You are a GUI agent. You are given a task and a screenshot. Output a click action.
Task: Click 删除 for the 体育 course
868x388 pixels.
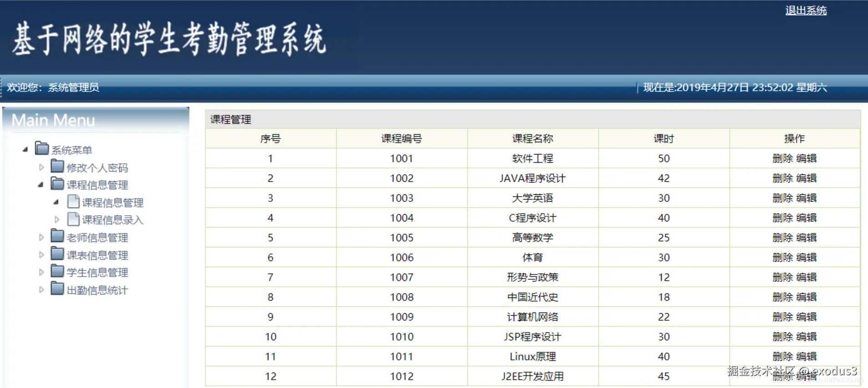pyautogui.click(x=783, y=257)
